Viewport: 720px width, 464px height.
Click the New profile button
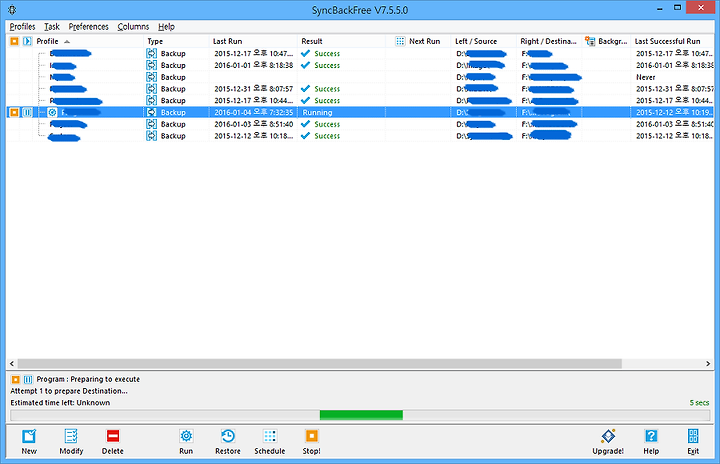click(29, 441)
